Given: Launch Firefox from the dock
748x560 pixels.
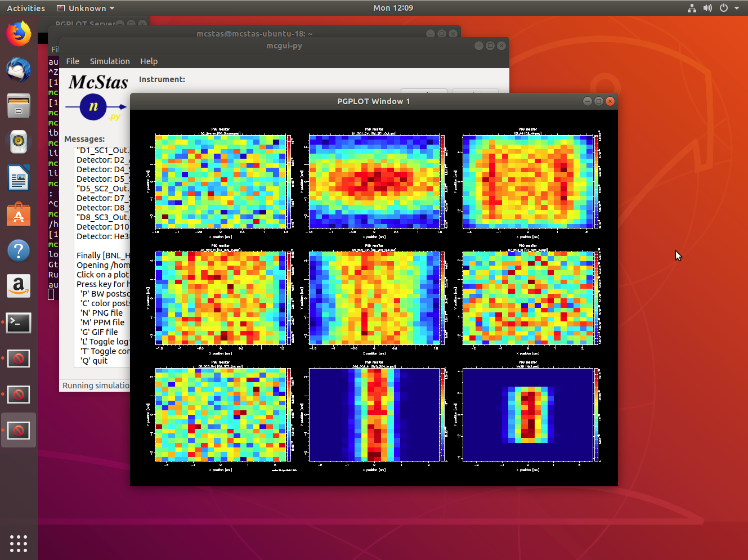Looking at the screenshot, I should coord(19,34).
